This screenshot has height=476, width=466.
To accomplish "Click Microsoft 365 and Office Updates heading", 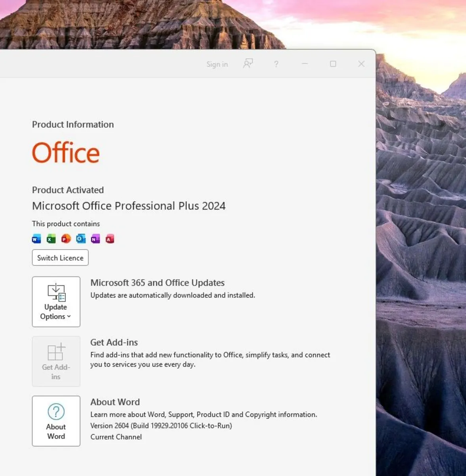I will coord(157,283).
